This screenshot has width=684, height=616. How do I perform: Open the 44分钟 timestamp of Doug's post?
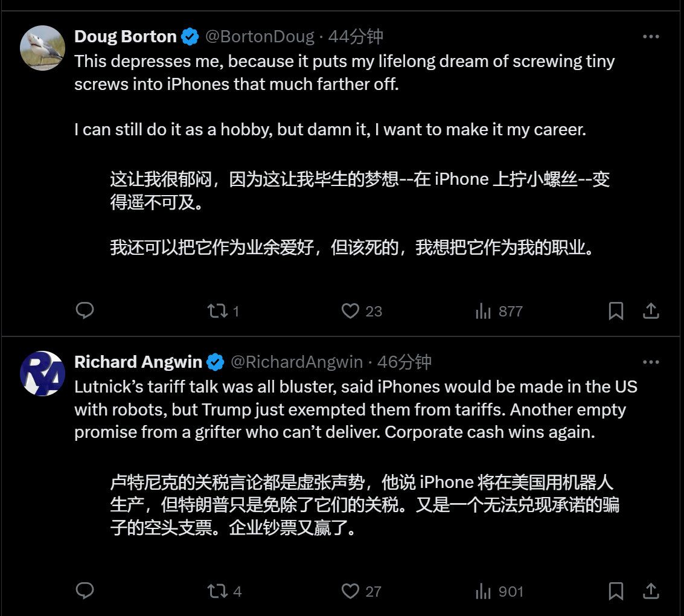pyautogui.click(x=356, y=36)
